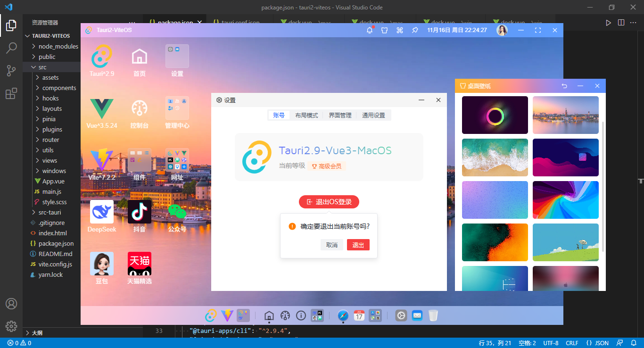Click the pin icon in the menu bar
Image resolution: width=644 pixels, height=348 pixels.
pyautogui.click(x=415, y=30)
